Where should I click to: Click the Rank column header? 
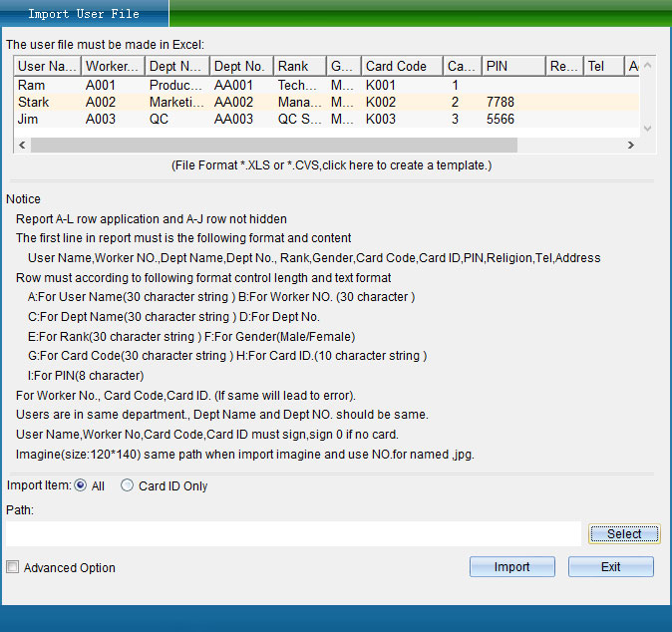point(299,67)
